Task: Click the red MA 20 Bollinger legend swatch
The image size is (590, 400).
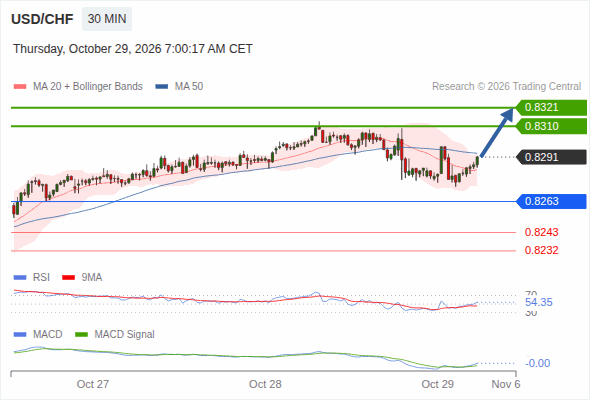Action: point(20,87)
